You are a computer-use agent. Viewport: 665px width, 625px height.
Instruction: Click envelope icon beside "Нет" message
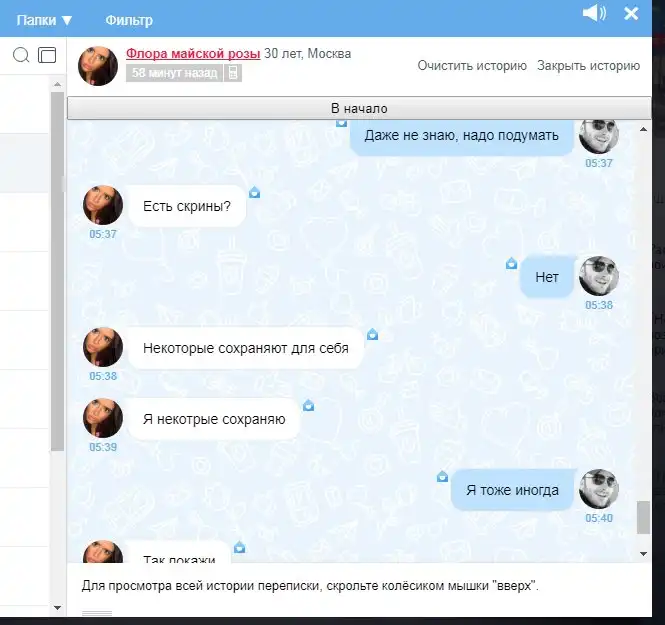pyautogui.click(x=512, y=263)
